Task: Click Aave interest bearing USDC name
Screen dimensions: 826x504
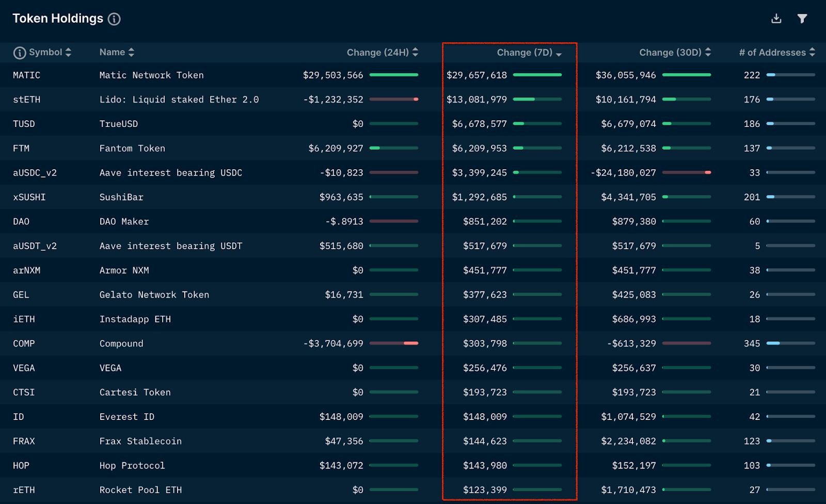Action: click(x=171, y=173)
